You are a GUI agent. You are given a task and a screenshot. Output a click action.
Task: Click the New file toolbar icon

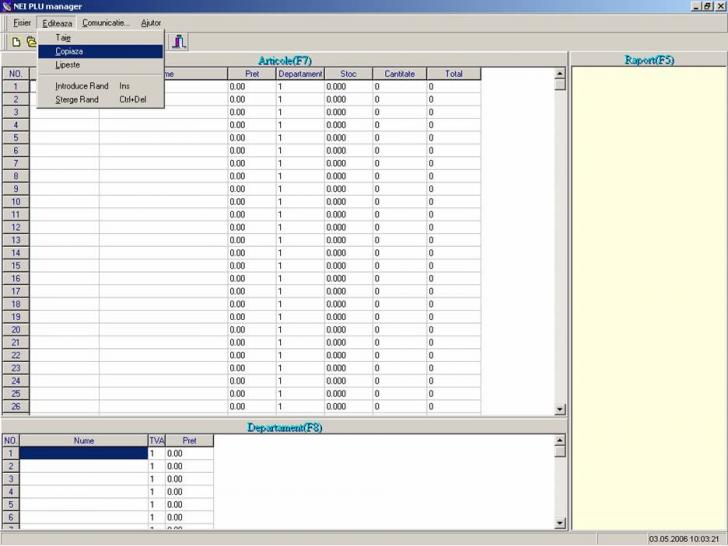pos(17,41)
